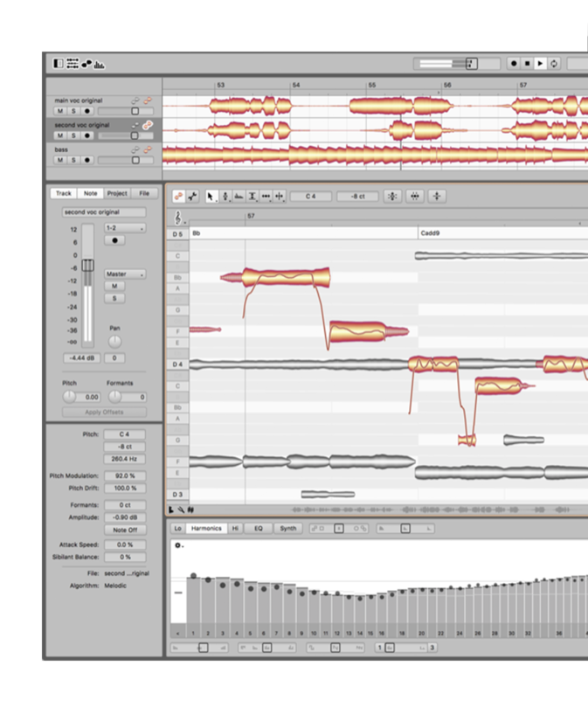Click the Pitch Modulation percentage field
The image size is (588, 721).
125,475
